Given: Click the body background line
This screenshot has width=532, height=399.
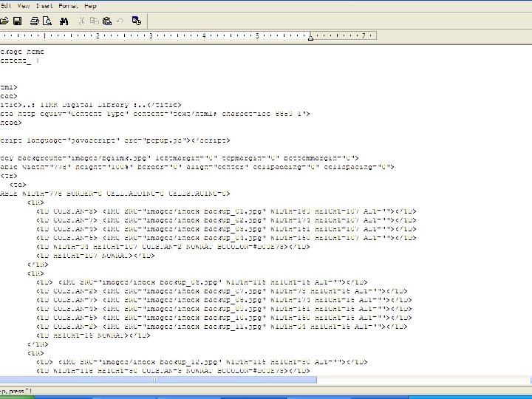Looking at the screenshot, I should [180, 158].
